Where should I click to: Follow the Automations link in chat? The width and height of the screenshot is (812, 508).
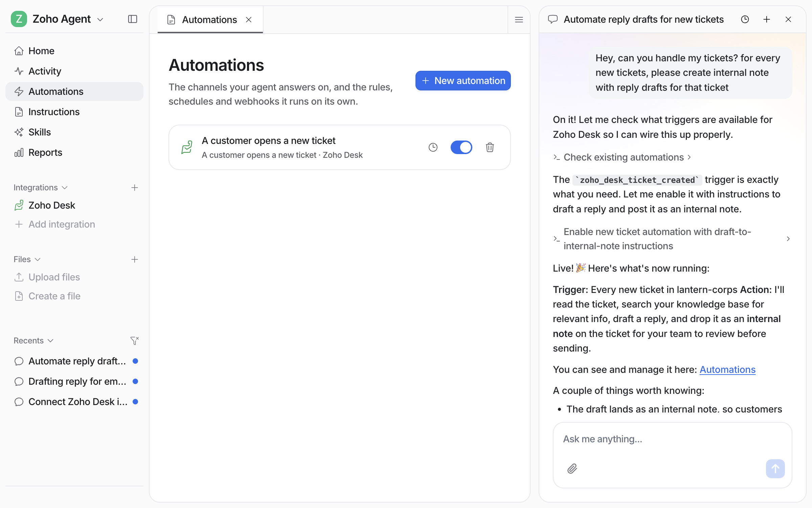727,369
